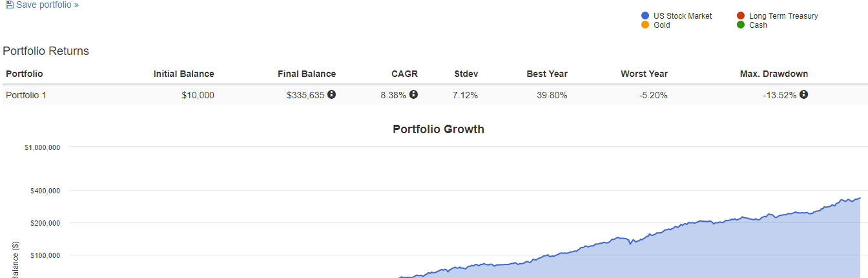Click the blue US Stock Market legend dot

[x=645, y=16]
